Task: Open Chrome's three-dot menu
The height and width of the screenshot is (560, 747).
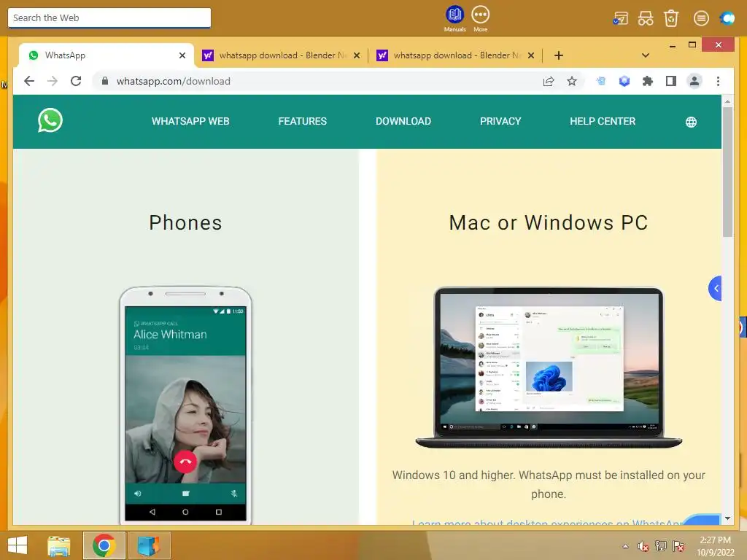Action: 718,81
